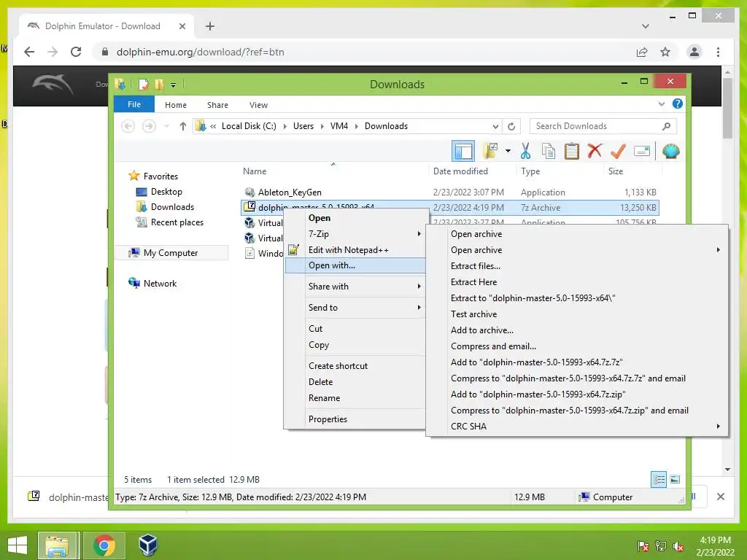Click the Refresh button beside address bar

tap(511, 126)
